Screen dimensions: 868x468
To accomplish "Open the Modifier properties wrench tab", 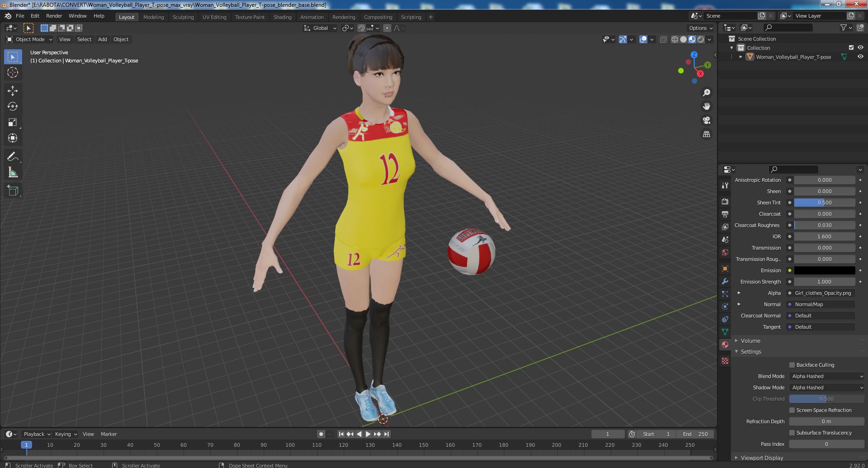I will 725,281.
